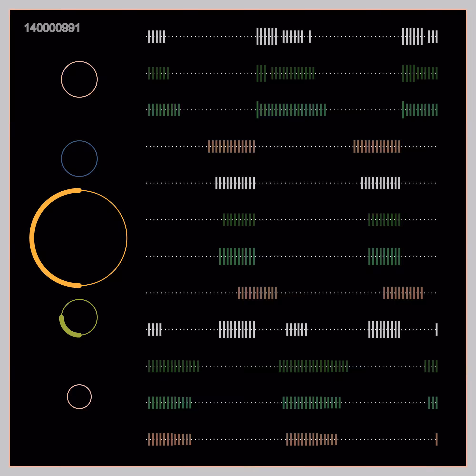Viewport: 476px width, 476px height.
Task: Select the three tall dark green ticks in the middle of the second row
Action: 261,73
